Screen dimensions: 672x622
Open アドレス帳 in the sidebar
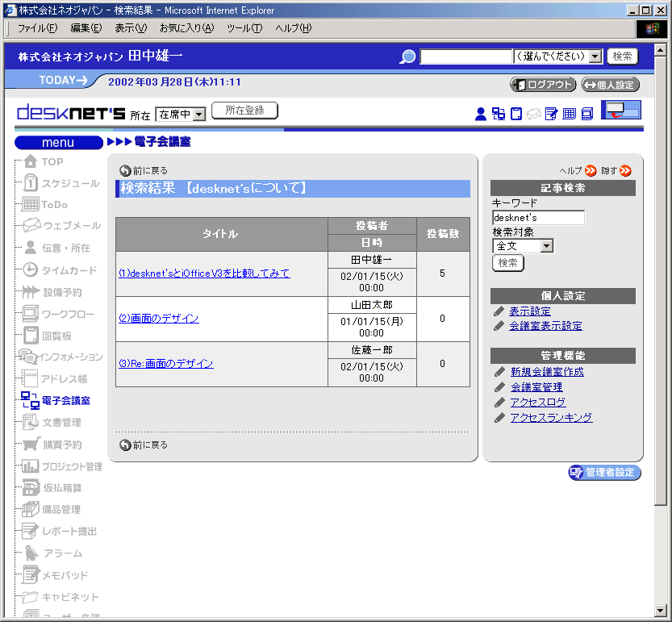(x=54, y=379)
